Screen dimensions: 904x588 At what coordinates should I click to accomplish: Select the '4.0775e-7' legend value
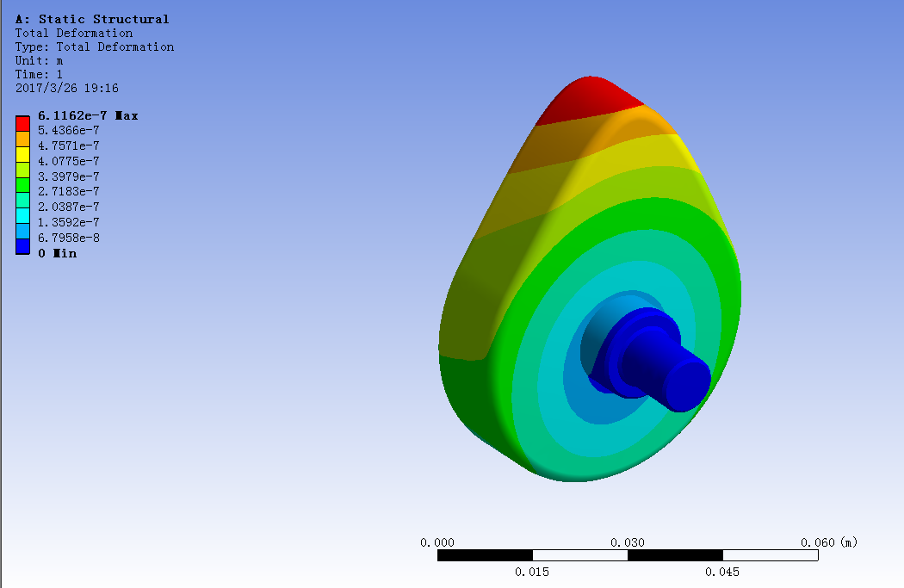pyautogui.click(x=69, y=161)
